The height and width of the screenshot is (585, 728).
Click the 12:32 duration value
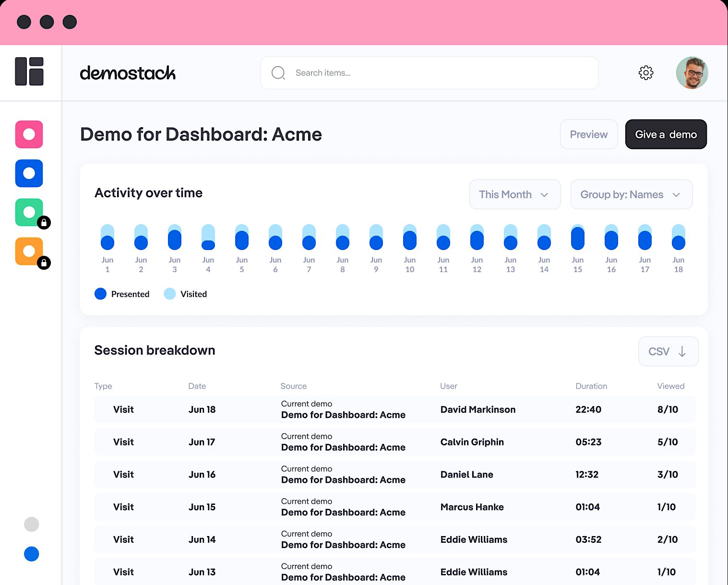tap(587, 475)
